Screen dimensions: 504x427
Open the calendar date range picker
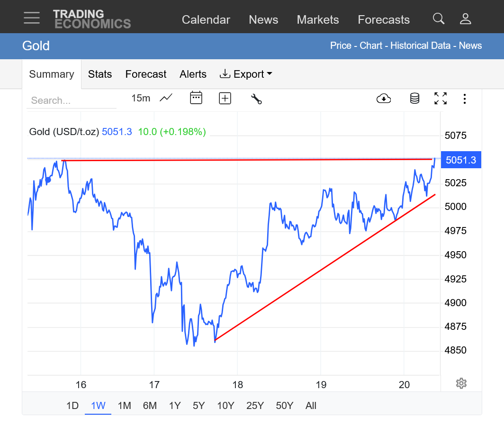click(x=196, y=98)
